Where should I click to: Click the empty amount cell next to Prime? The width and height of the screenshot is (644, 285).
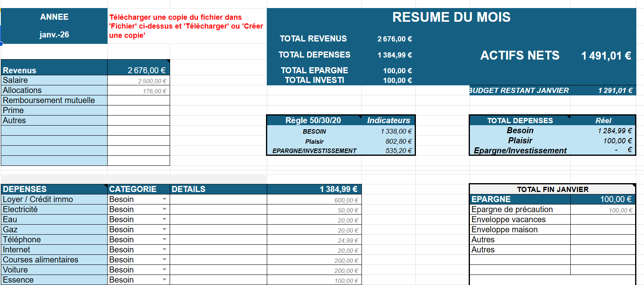tap(139, 110)
